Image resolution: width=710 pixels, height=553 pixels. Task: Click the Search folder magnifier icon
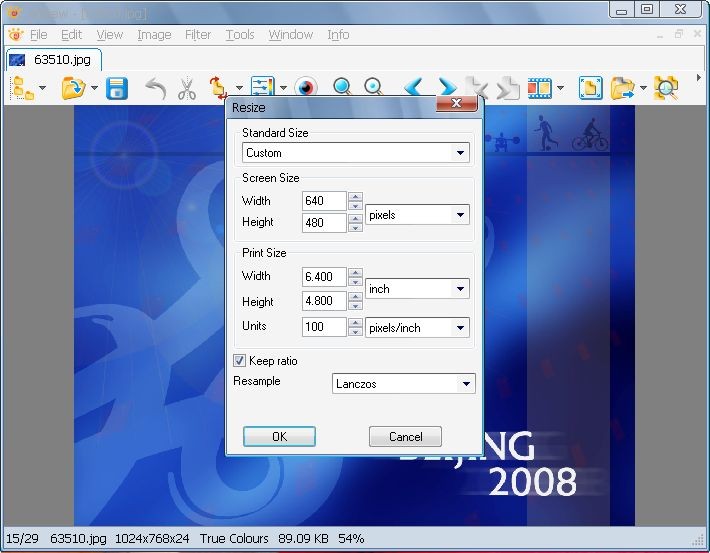point(666,88)
